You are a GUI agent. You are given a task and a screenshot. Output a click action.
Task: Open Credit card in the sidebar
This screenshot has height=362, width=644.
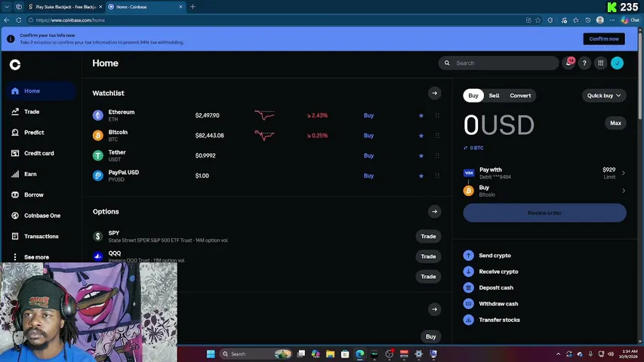(41, 153)
